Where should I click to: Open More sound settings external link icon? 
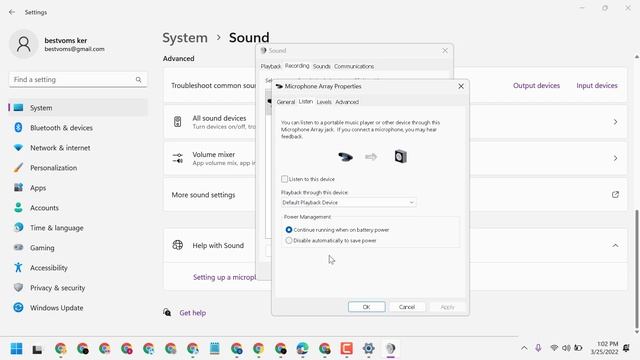pos(615,195)
